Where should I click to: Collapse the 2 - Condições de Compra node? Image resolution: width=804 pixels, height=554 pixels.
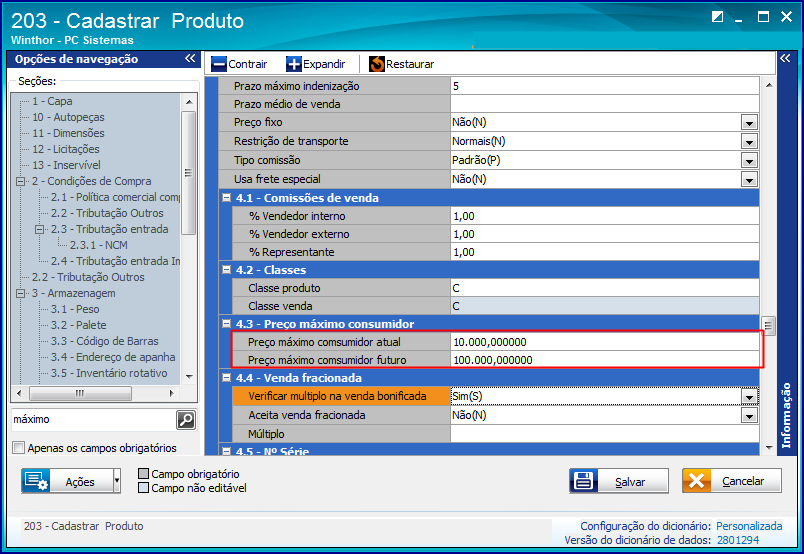[x=21, y=181]
